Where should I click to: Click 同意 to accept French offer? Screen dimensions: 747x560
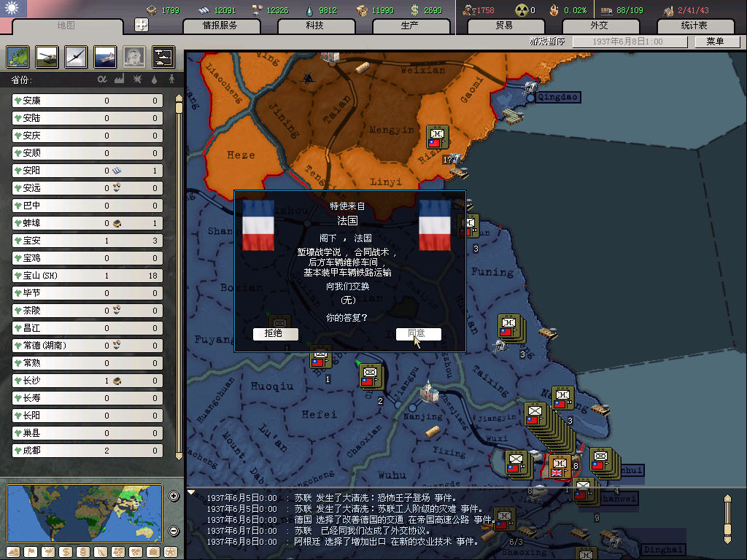pyautogui.click(x=418, y=334)
